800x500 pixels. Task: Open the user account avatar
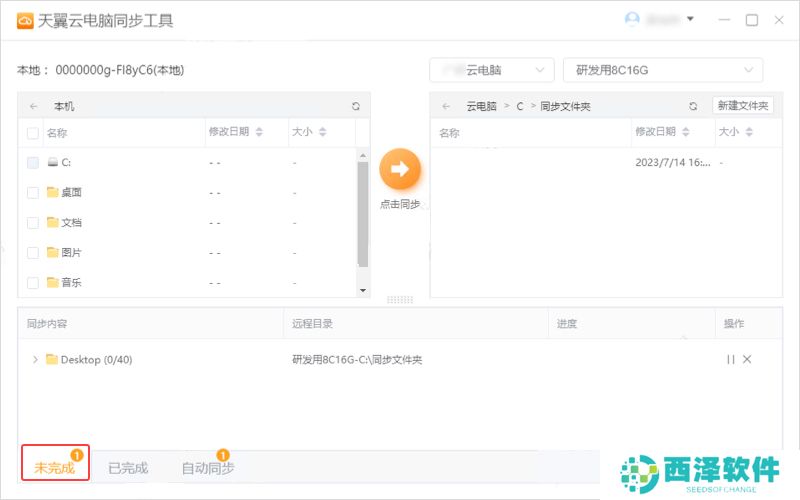(632, 19)
